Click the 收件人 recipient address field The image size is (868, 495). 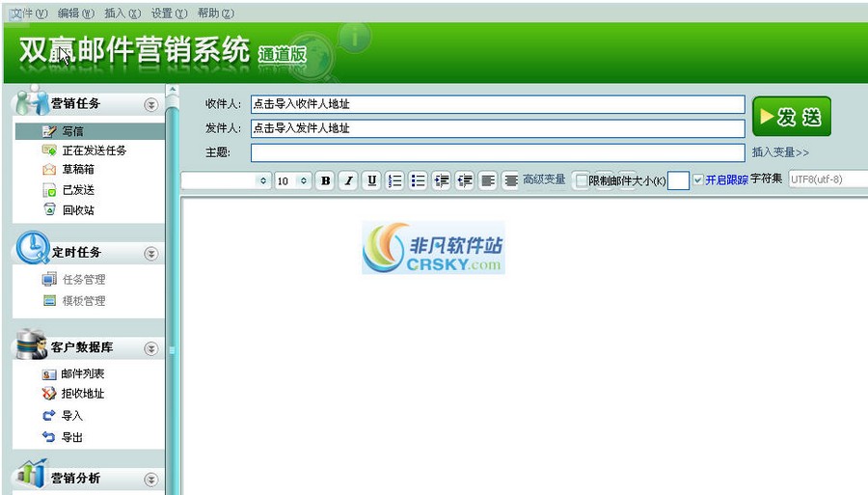(498, 104)
